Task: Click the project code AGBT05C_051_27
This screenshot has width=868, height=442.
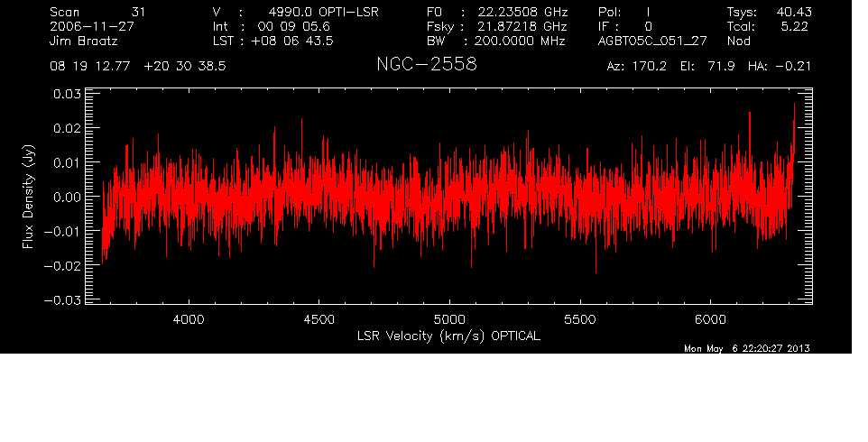Action: point(652,41)
